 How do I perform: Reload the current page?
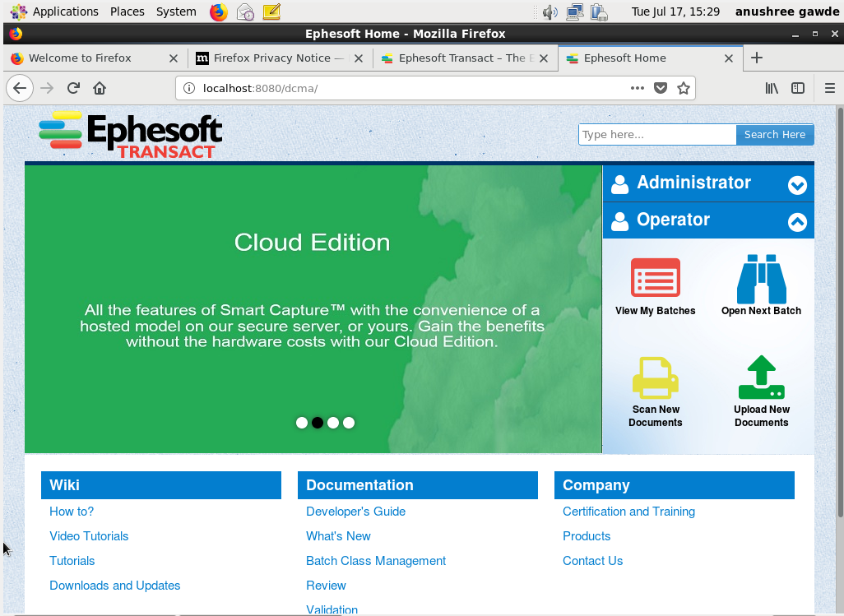[x=73, y=88]
